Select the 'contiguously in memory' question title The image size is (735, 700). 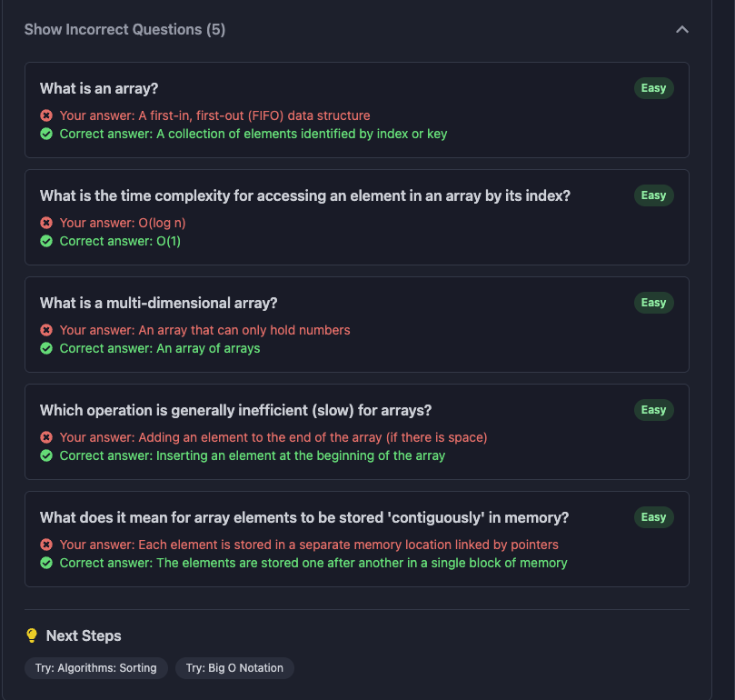click(304, 517)
